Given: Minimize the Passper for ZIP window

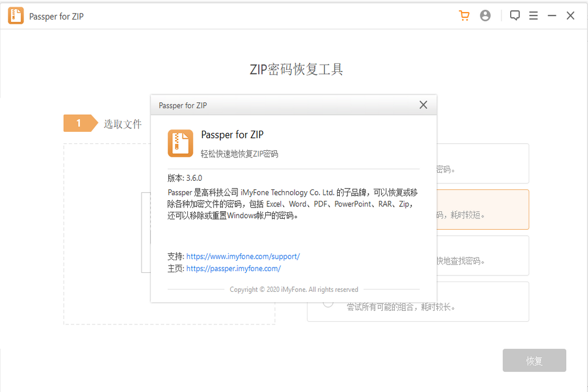Looking at the screenshot, I should [552, 15].
